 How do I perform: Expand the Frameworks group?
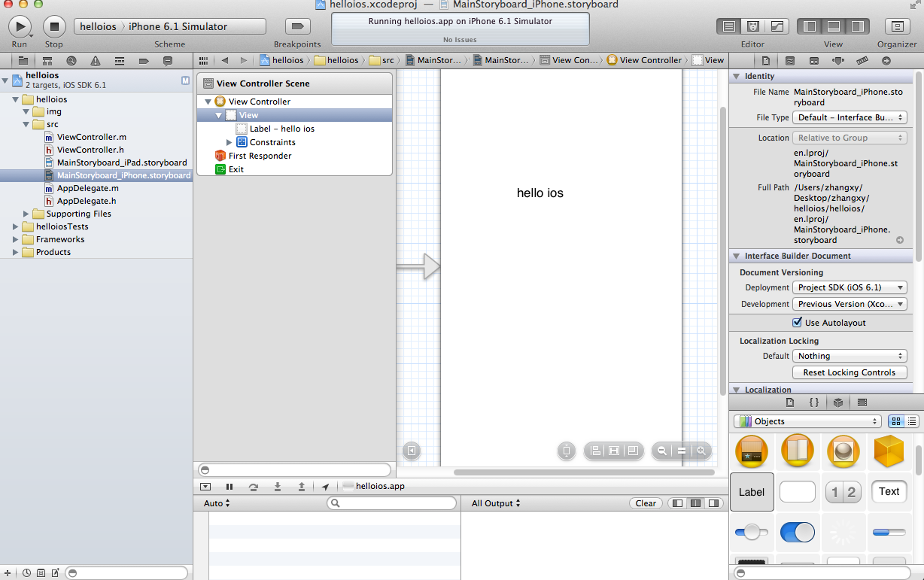[16, 239]
